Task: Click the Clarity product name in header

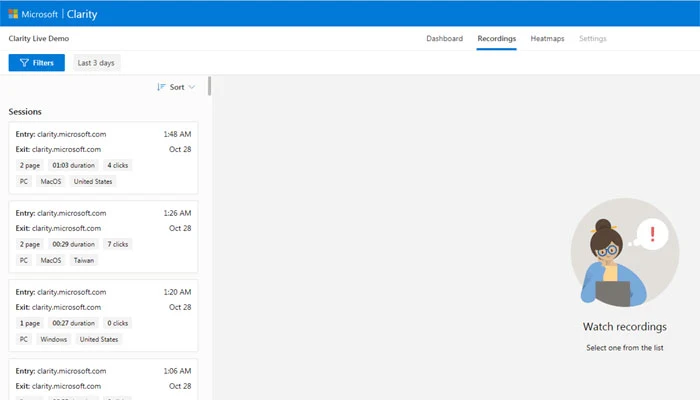Action: coord(82,14)
